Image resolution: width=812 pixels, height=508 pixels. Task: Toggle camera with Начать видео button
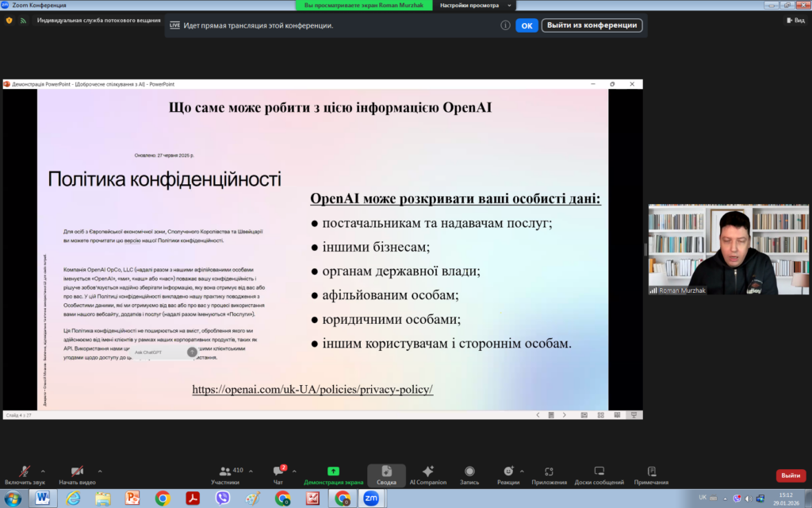pyautogui.click(x=77, y=471)
